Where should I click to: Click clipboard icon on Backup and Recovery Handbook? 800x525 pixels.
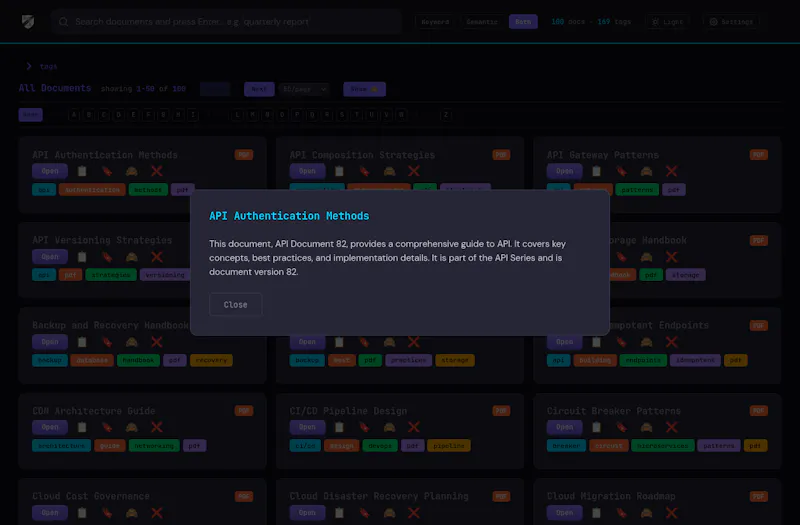[82, 342]
